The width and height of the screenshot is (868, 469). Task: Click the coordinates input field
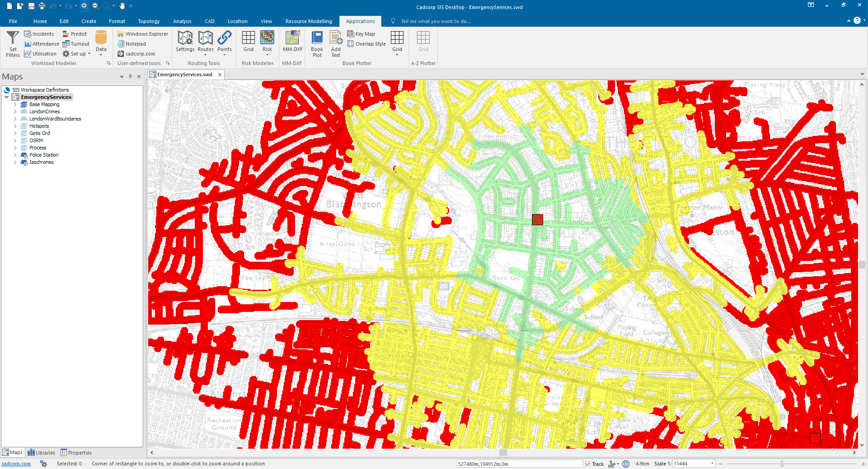520,464
